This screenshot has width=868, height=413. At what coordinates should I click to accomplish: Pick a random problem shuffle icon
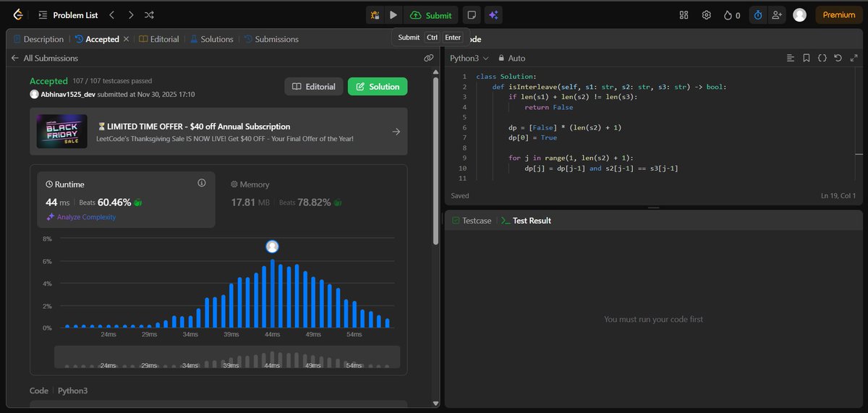pos(149,14)
